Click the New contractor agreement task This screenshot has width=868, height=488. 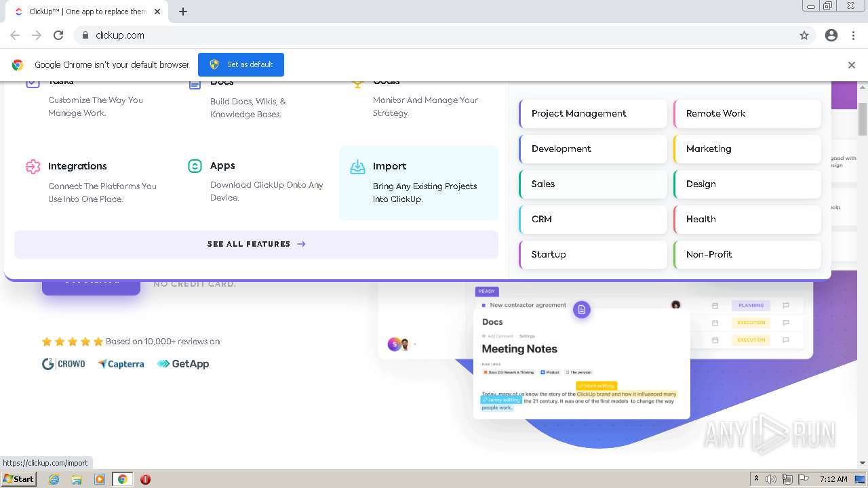528,305
